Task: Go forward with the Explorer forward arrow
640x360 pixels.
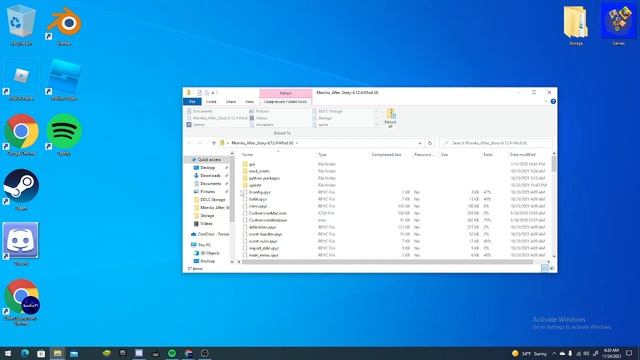Action: 200,143
